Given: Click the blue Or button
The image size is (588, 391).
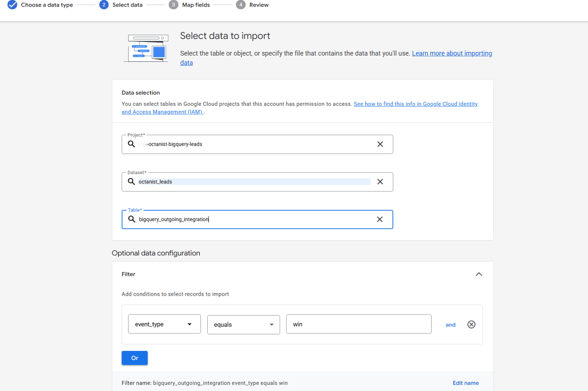Looking at the screenshot, I should click(135, 358).
